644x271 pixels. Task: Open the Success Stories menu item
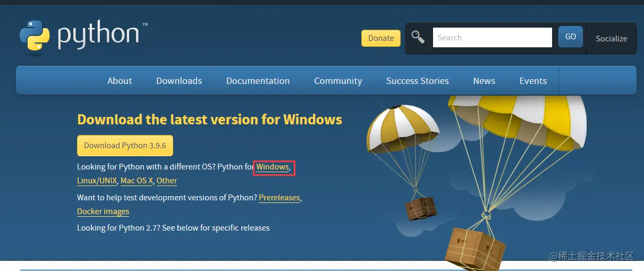click(418, 81)
